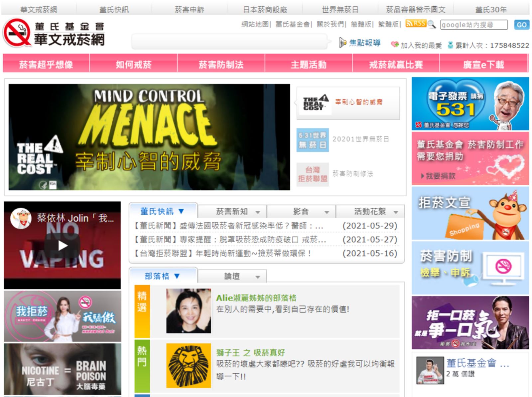Open 廣宣e下載 main menu
This screenshot has height=397, width=532.
coord(483,64)
